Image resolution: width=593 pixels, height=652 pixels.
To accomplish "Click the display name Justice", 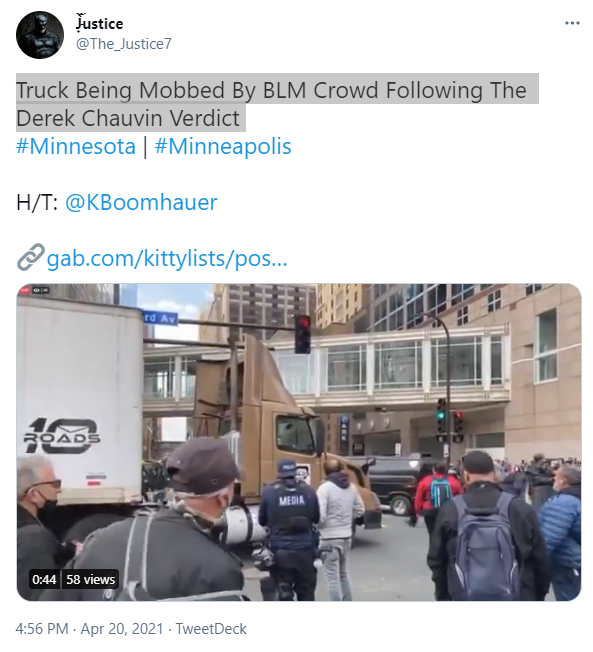I will (99, 23).
